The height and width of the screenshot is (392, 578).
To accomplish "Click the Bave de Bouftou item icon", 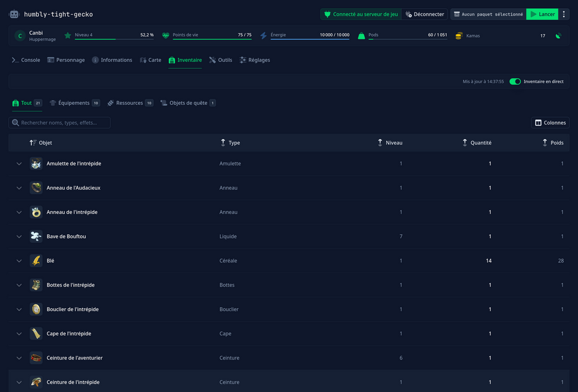I will tap(36, 236).
